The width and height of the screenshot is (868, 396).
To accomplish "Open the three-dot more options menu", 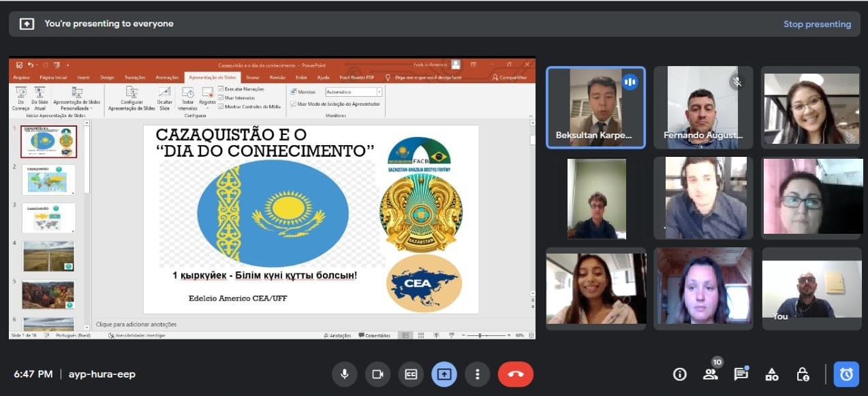I will pyautogui.click(x=478, y=374).
